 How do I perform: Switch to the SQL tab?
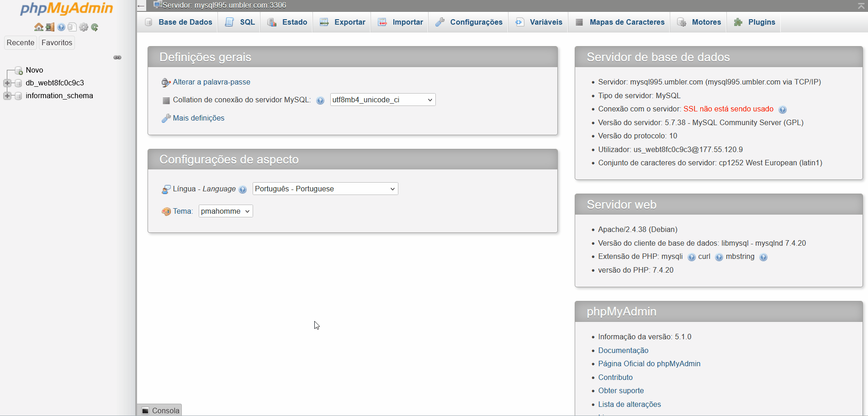pos(239,22)
